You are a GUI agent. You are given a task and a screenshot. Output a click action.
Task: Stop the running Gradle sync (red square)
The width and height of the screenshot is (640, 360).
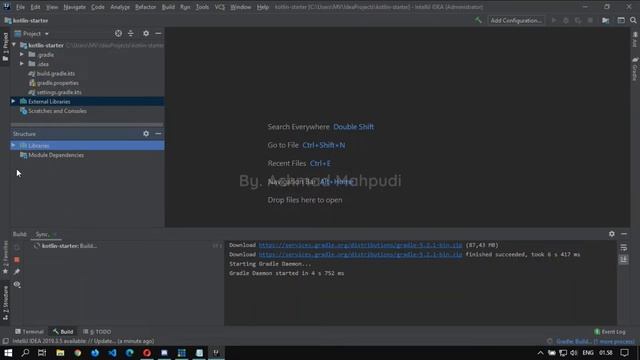tap(17, 260)
